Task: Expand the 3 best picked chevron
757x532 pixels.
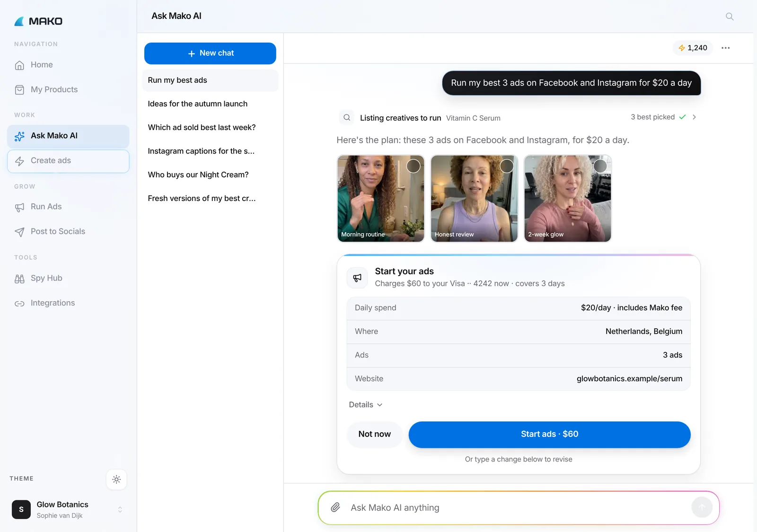Action: [694, 117]
